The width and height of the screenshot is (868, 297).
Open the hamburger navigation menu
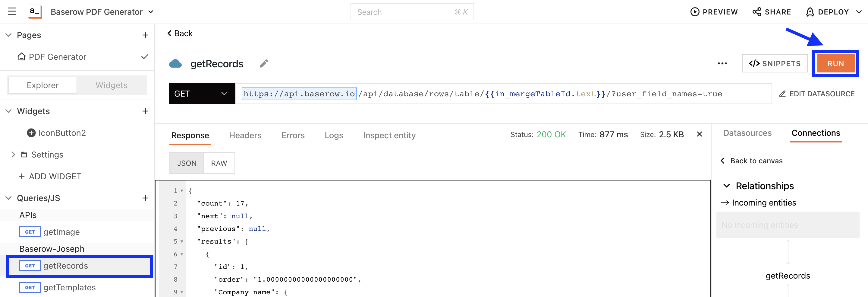(x=12, y=11)
